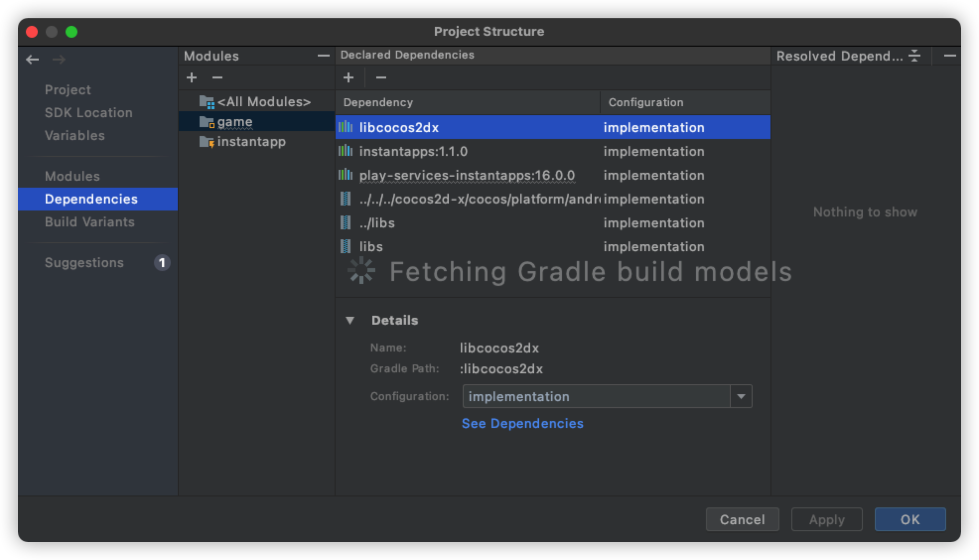Image resolution: width=979 pixels, height=560 pixels.
Task: Click the See Dependencies link
Action: 522,423
